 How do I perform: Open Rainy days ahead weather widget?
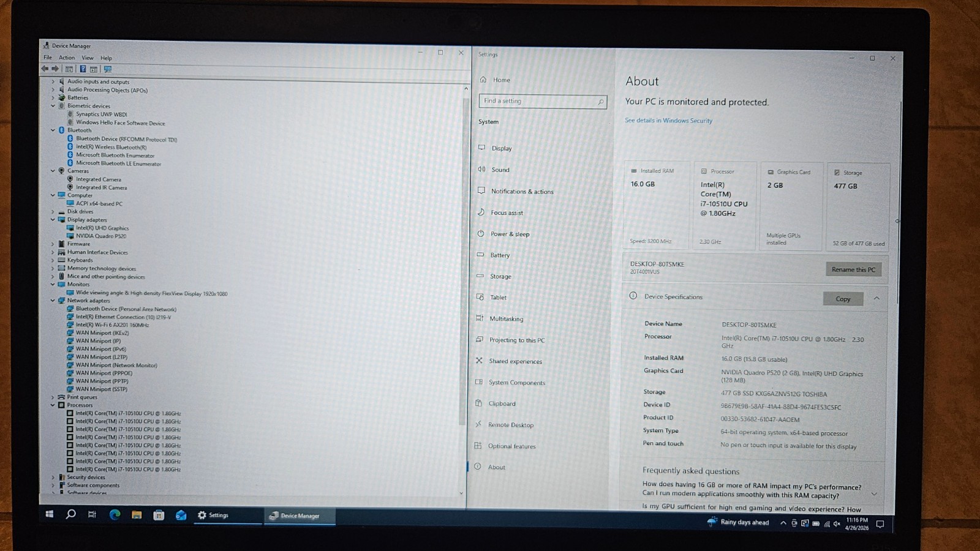(x=737, y=522)
